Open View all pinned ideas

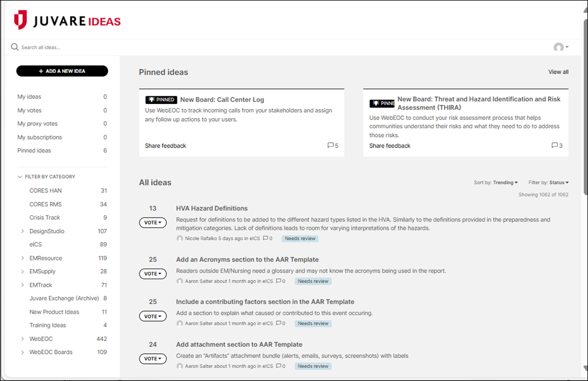[x=558, y=72]
